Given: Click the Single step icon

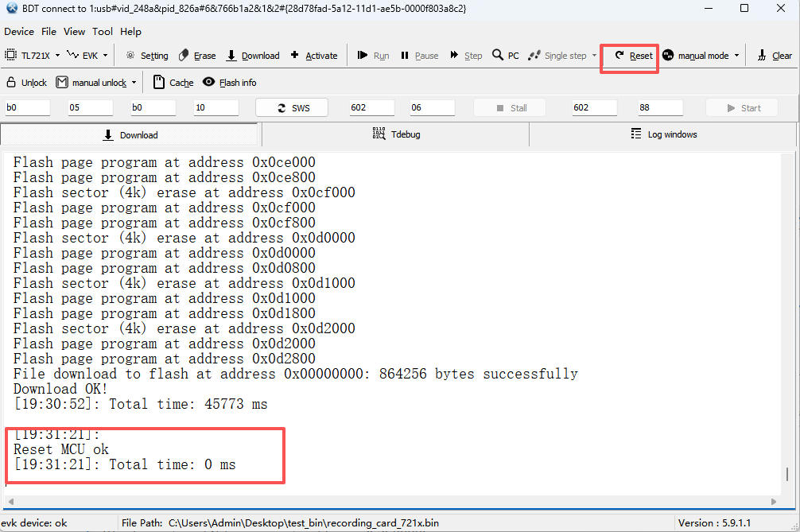Looking at the screenshot, I should click(534, 55).
